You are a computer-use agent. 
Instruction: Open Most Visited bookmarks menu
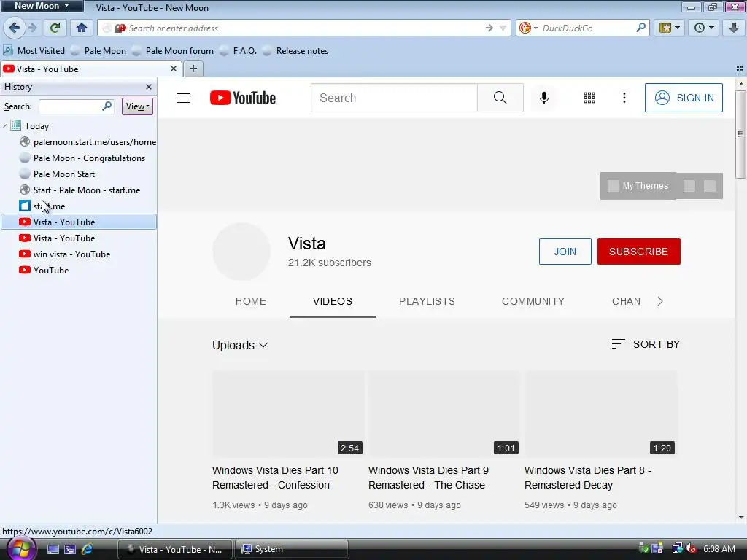click(34, 50)
